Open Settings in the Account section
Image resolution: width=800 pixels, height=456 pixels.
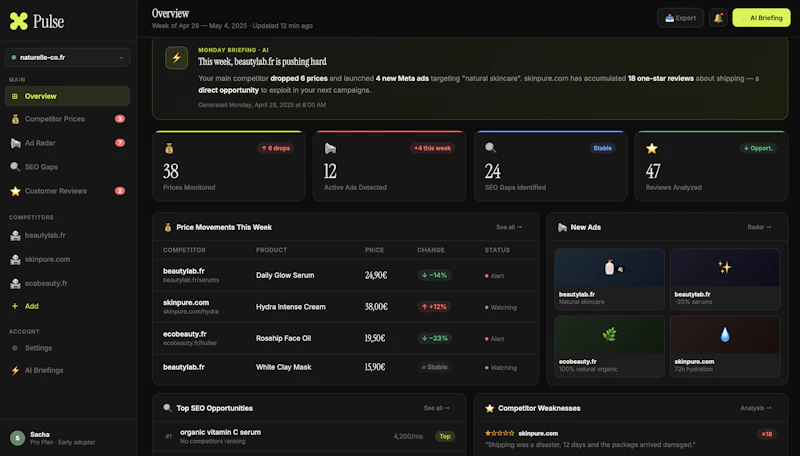click(67, 348)
